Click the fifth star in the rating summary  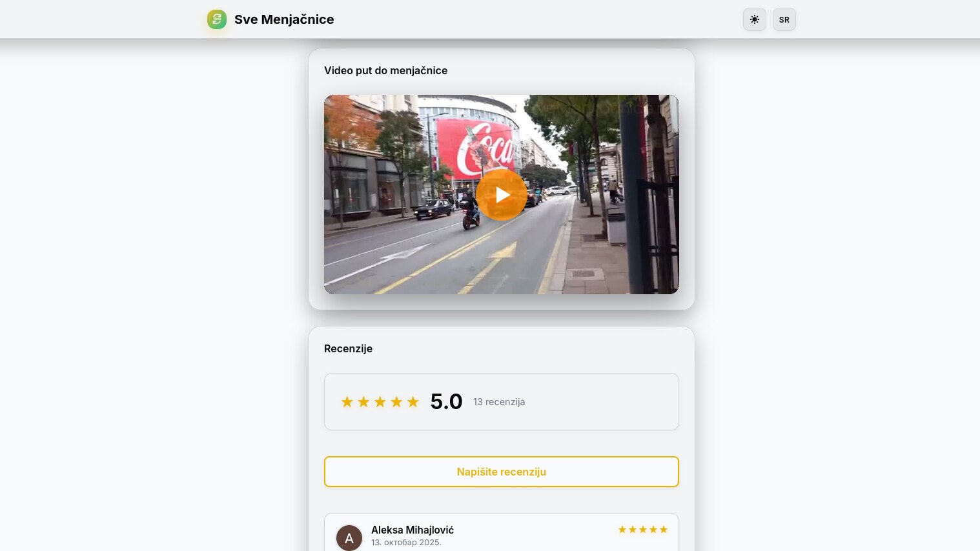click(x=413, y=402)
